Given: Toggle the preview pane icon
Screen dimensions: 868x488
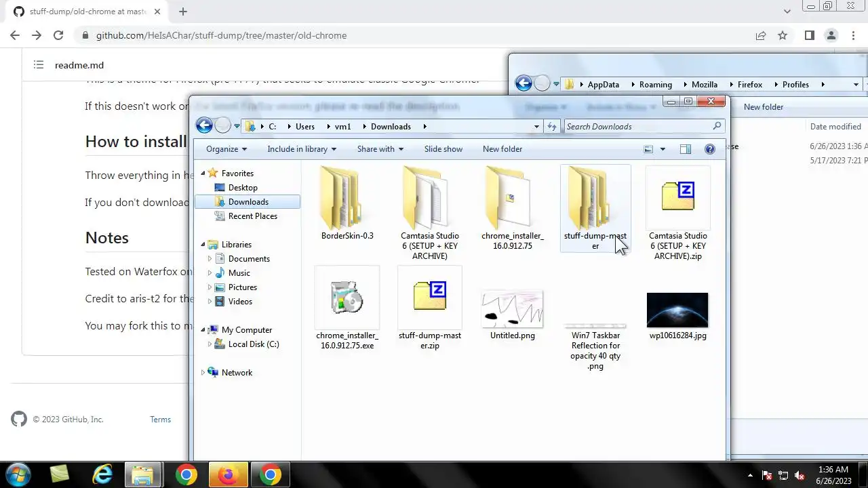Looking at the screenshot, I should click(x=685, y=149).
